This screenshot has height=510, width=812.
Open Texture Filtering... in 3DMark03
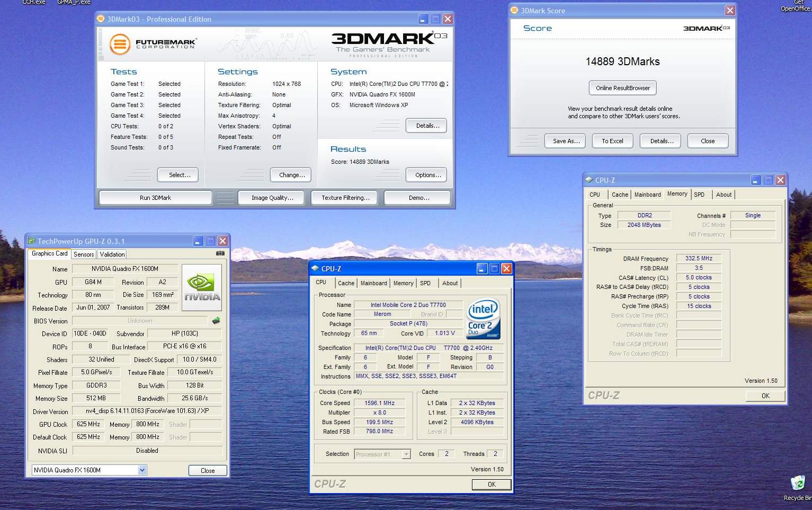pos(345,198)
